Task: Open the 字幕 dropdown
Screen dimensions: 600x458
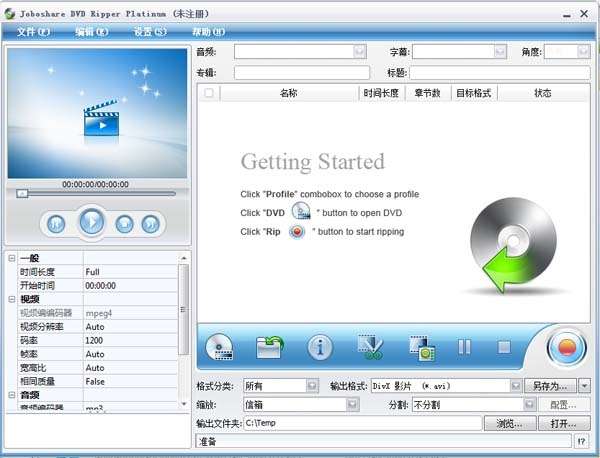Action: tap(499, 51)
